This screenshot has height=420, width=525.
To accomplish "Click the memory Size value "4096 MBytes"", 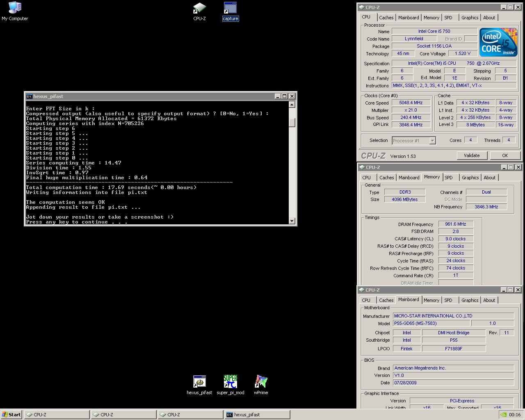I will tap(405, 199).
